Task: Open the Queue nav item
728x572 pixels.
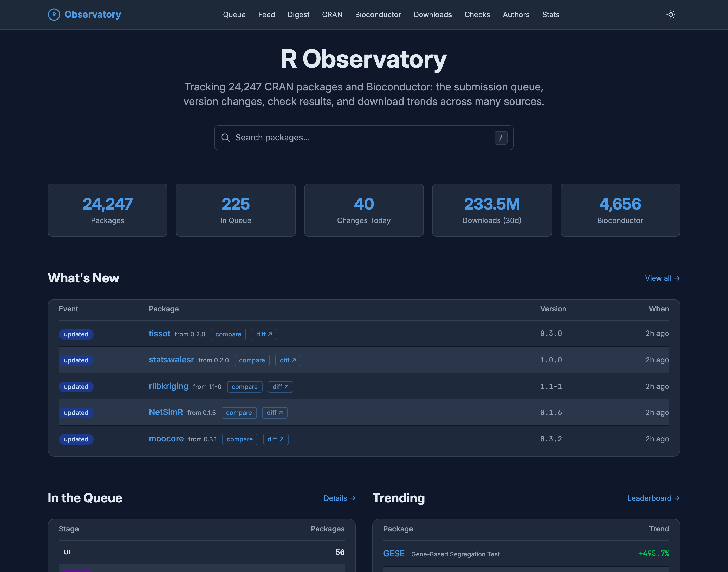Action: coord(235,14)
